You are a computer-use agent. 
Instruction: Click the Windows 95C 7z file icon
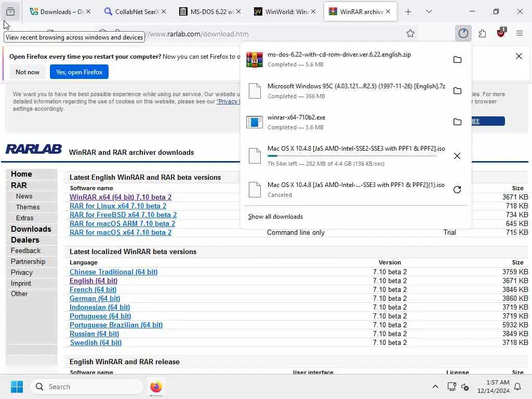[255, 91]
